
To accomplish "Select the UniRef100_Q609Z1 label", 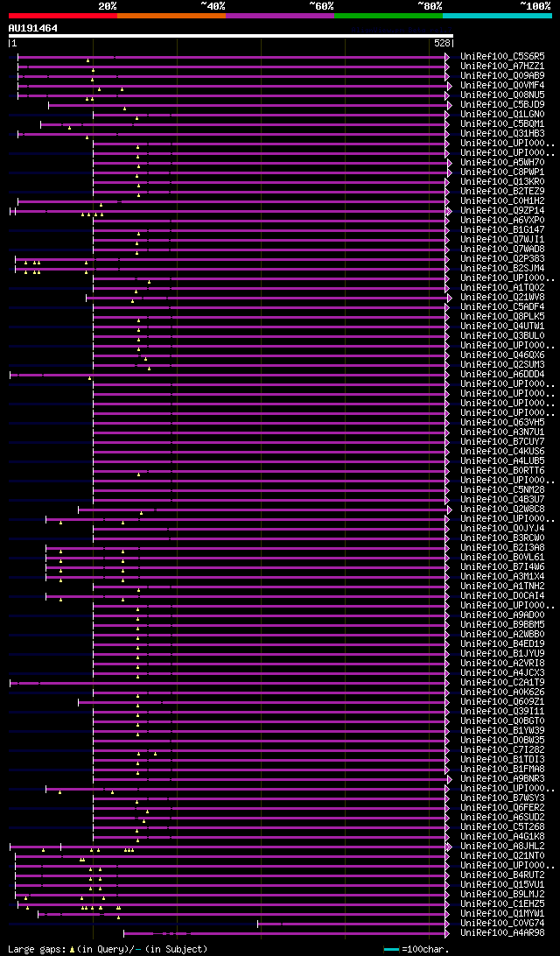I will (503, 702).
